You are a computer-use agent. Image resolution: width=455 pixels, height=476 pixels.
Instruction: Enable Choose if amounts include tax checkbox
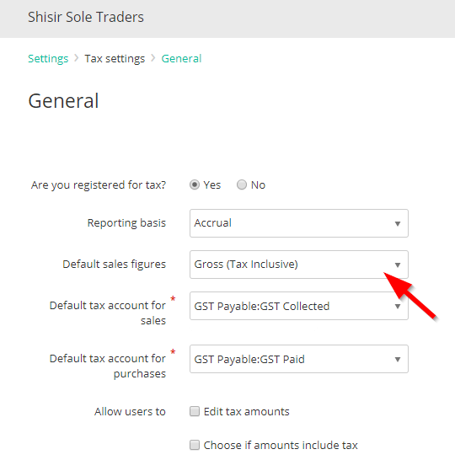tap(195, 445)
